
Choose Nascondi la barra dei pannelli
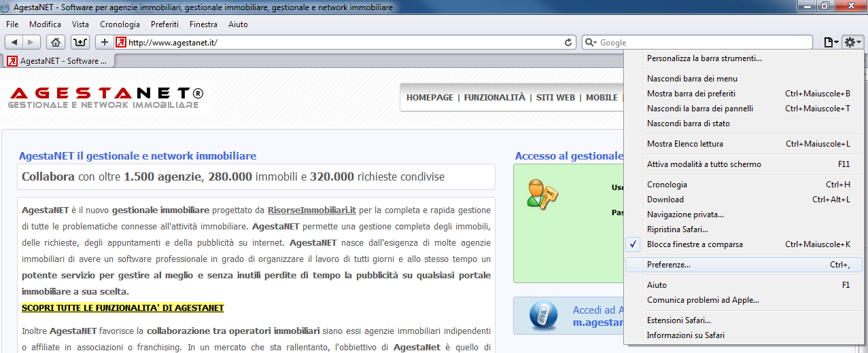point(744,109)
